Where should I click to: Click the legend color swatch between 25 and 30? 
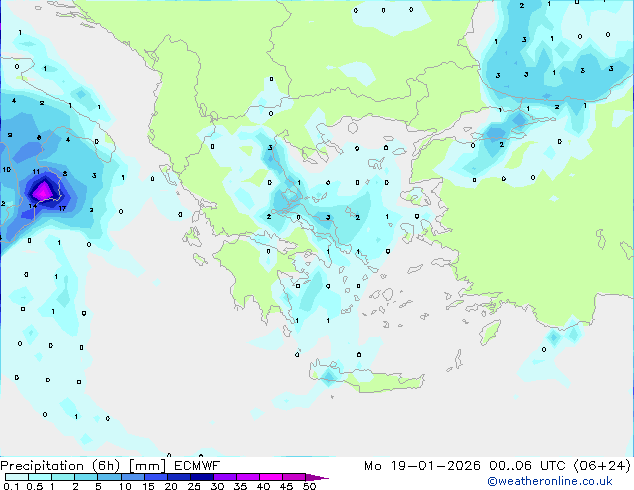click(201, 477)
